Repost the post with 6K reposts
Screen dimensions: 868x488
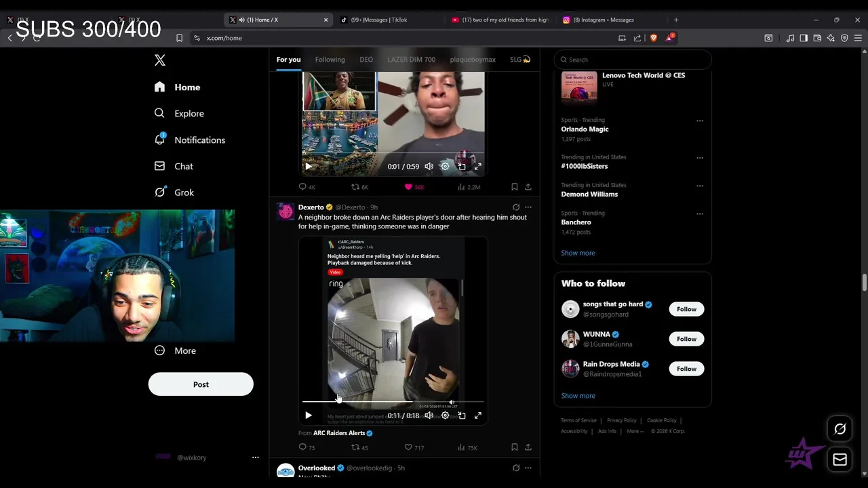tap(359, 187)
